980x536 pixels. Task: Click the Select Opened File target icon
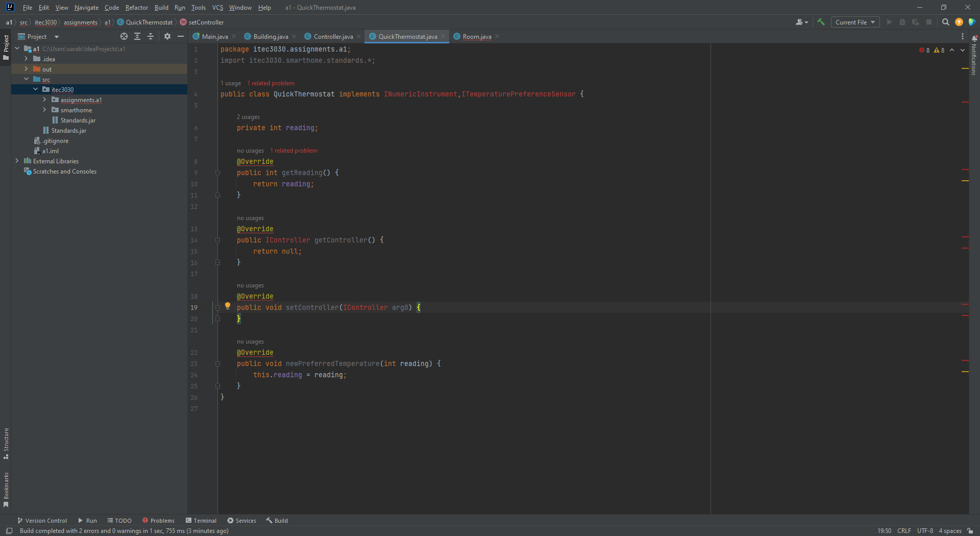[124, 36]
